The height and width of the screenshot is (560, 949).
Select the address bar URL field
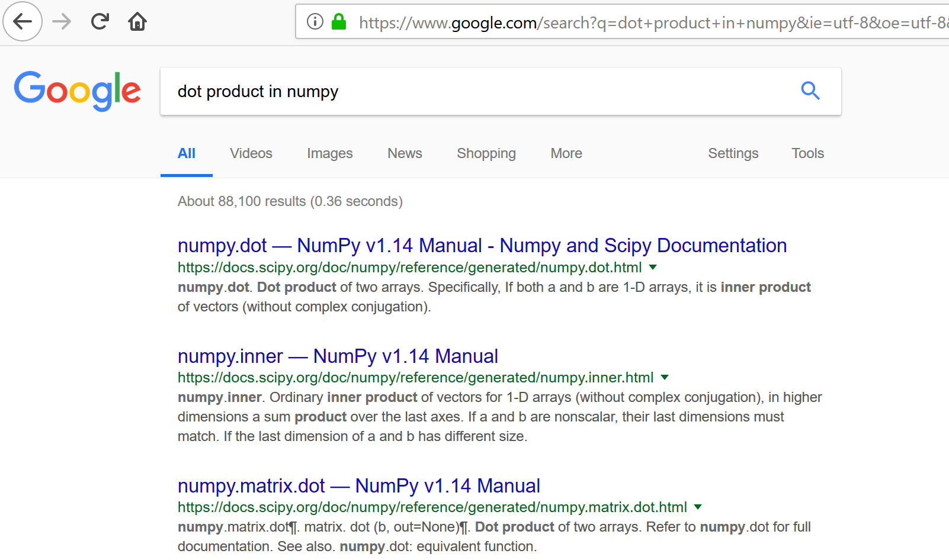(623, 22)
